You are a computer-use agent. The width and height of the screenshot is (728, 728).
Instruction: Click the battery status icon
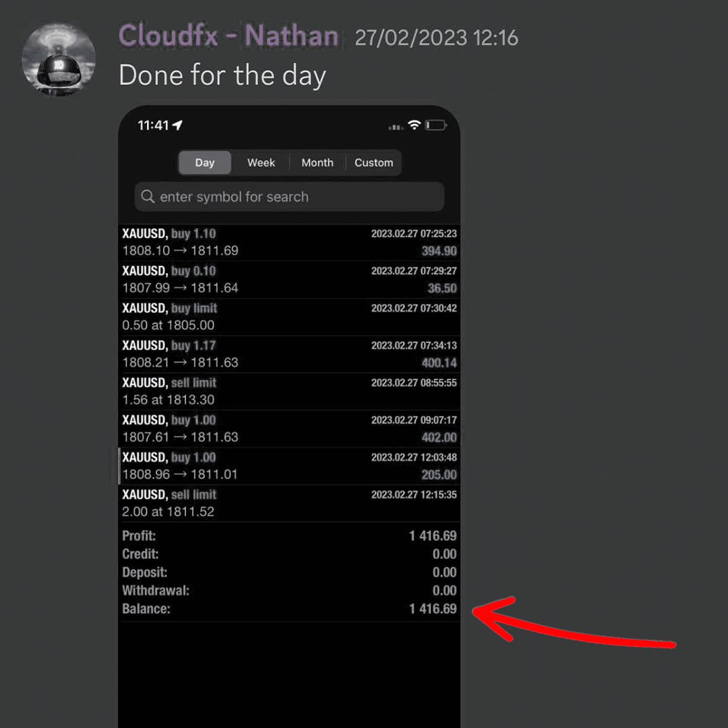click(436, 125)
